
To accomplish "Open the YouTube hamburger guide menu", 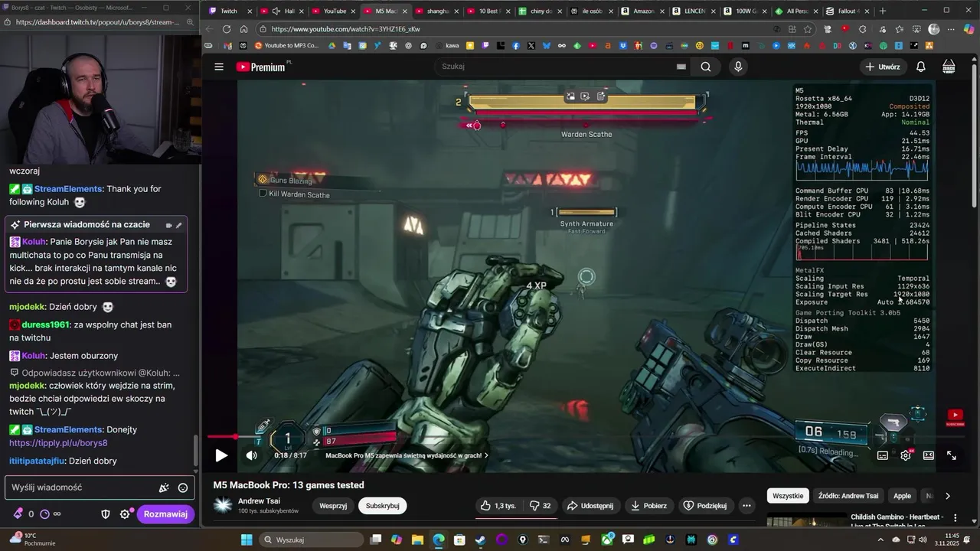I will (219, 67).
